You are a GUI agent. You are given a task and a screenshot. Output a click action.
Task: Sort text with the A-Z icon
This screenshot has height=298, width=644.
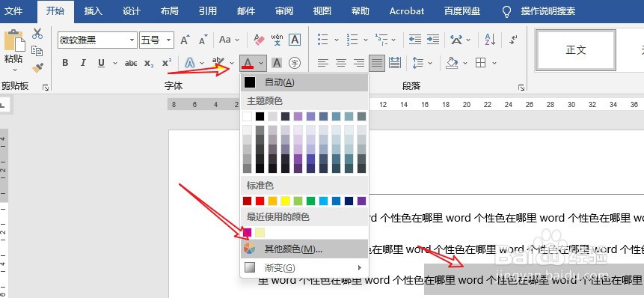[x=490, y=40]
